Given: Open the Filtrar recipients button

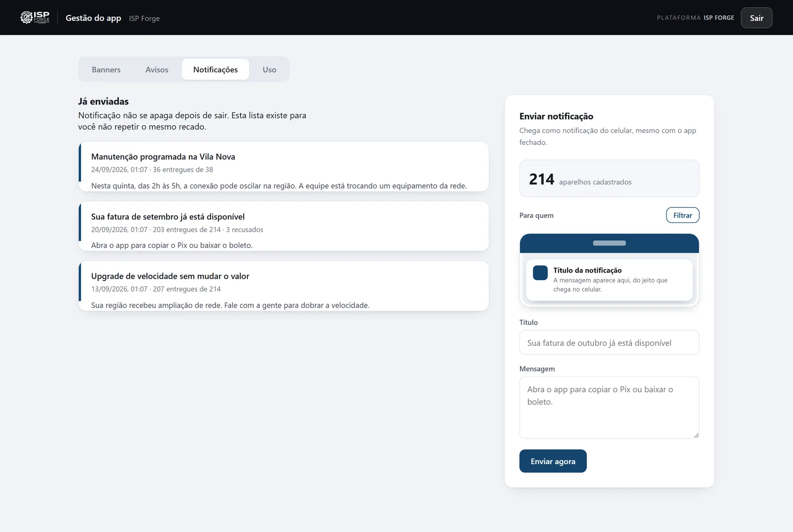Looking at the screenshot, I should (682, 215).
